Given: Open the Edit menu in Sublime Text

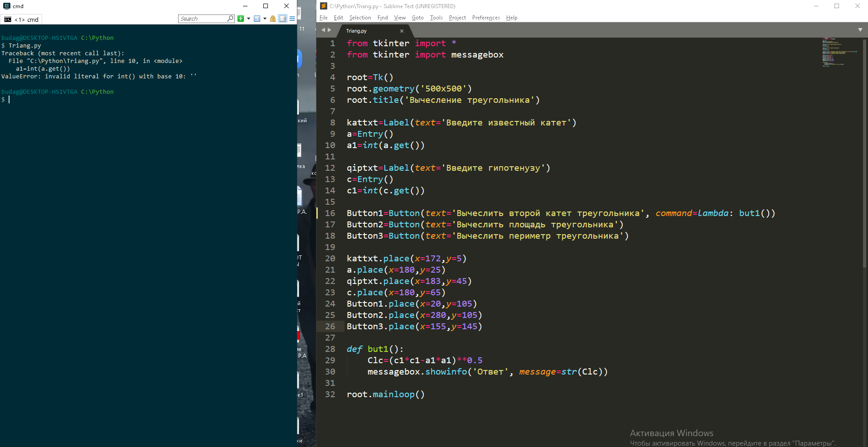Looking at the screenshot, I should tap(338, 18).
